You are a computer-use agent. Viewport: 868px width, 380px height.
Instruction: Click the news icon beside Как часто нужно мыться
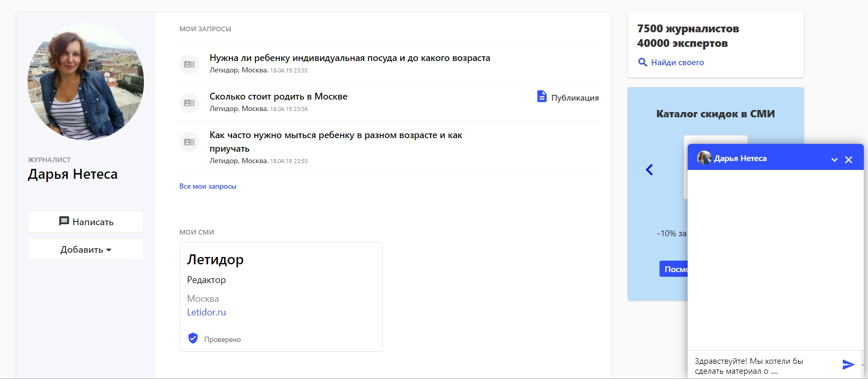pyautogui.click(x=189, y=142)
